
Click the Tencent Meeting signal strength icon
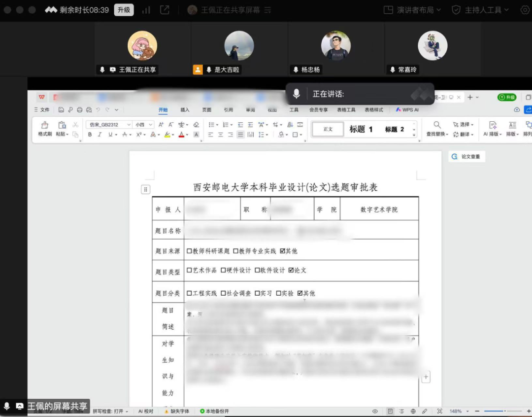[x=146, y=10]
